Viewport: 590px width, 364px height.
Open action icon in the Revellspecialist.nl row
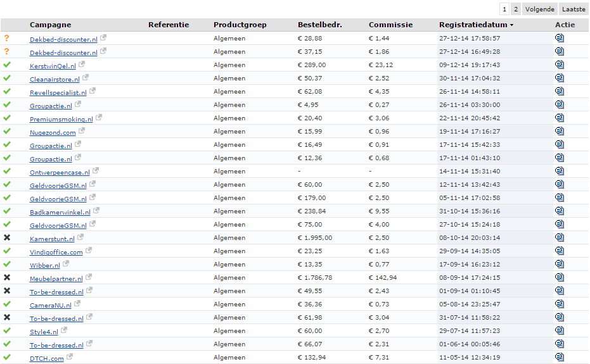[x=559, y=91]
